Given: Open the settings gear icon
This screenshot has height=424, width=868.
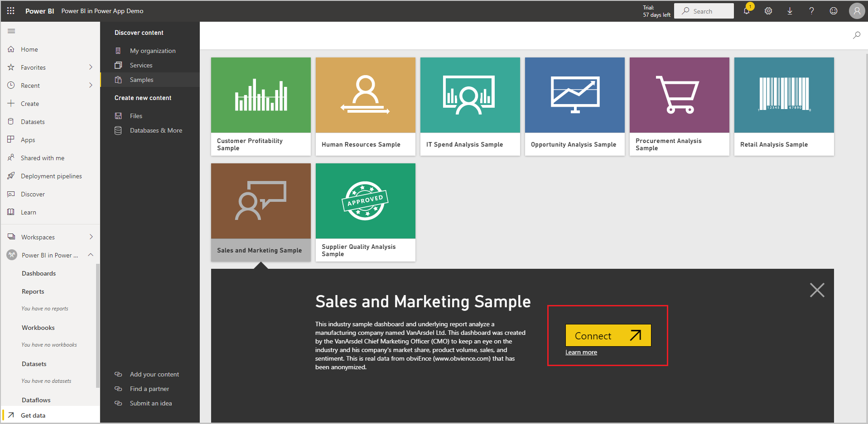Looking at the screenshot, I should coord(768,11).
